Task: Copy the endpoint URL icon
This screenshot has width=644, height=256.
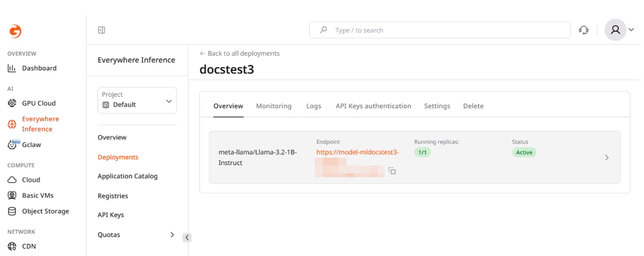Action: pyautogui.click(x=392, y=171)
